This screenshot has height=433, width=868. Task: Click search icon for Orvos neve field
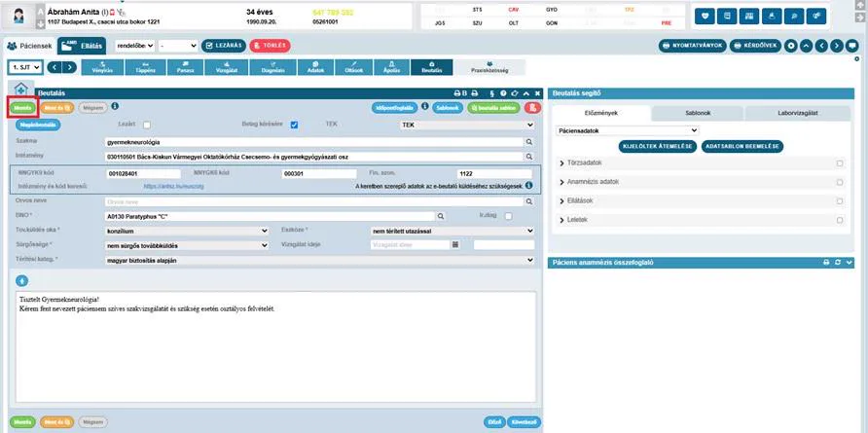[x=529, y=202]
